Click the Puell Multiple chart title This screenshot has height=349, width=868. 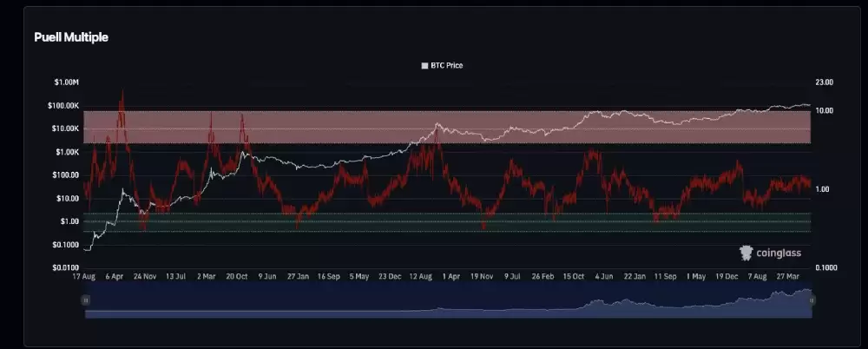71,38
